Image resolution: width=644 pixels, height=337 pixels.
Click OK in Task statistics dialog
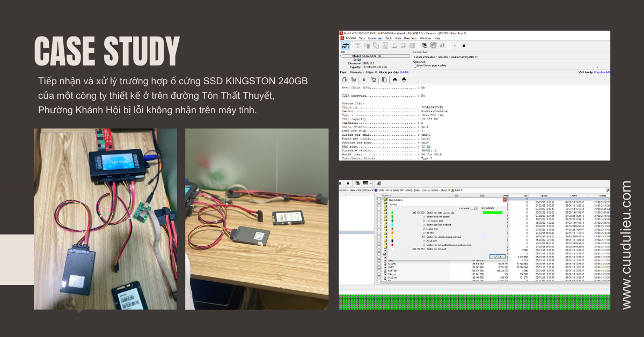pyautogui.click(x=497, y=257)
